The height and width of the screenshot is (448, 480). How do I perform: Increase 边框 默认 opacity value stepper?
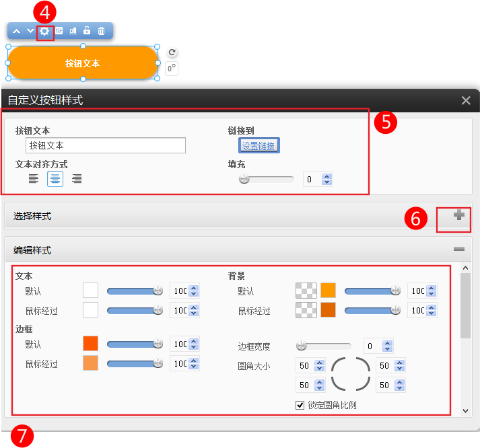(x=194, y=341)
